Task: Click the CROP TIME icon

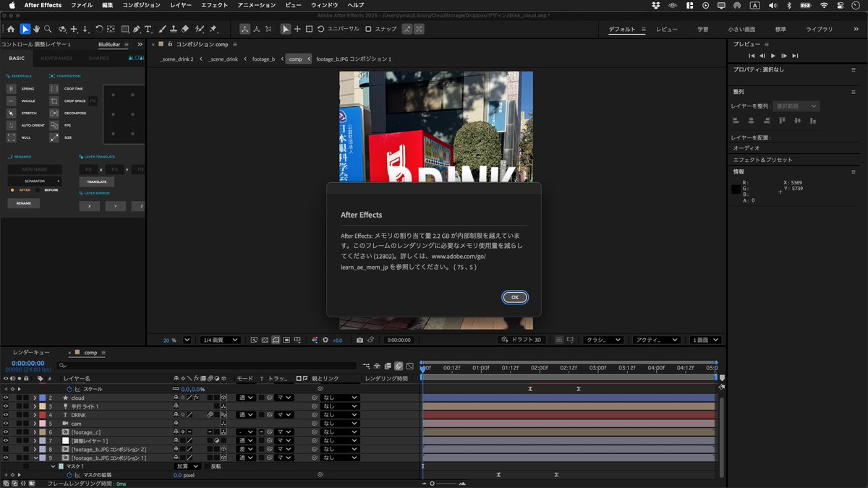Action: tap(54, 89)
